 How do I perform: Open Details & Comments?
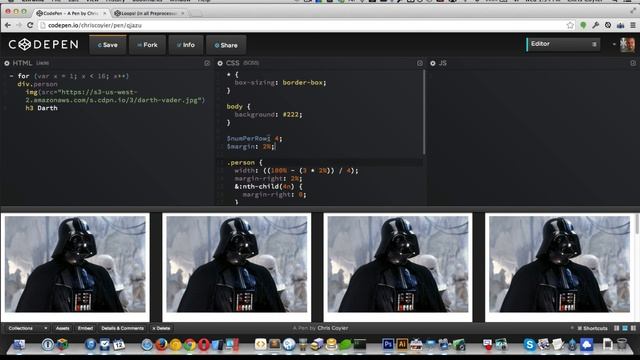click(122, 328)
